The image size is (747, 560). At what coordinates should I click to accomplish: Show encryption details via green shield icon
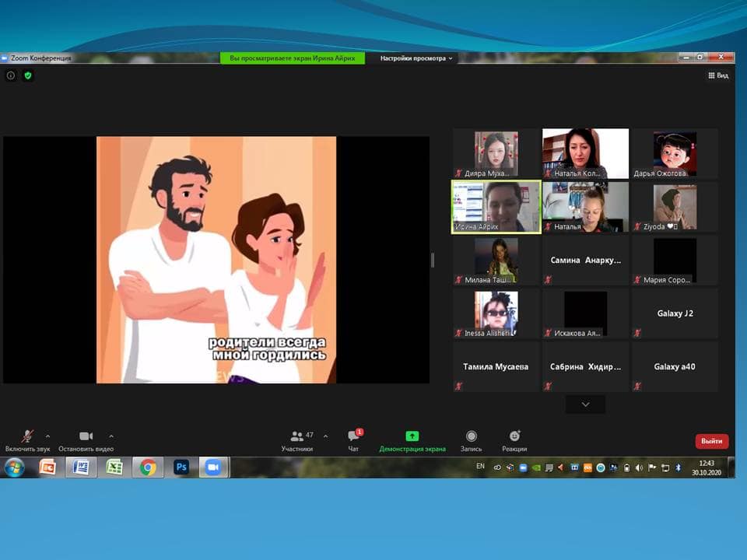pos(28,75)
